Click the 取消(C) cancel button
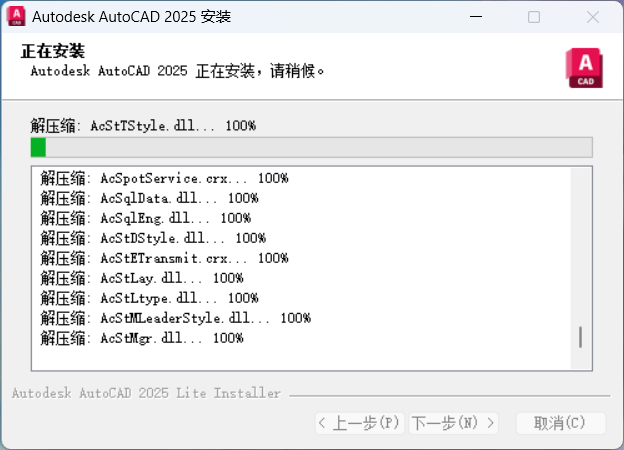Image resolution: width=624 pixels, height=450 pixels. (560, 423)
